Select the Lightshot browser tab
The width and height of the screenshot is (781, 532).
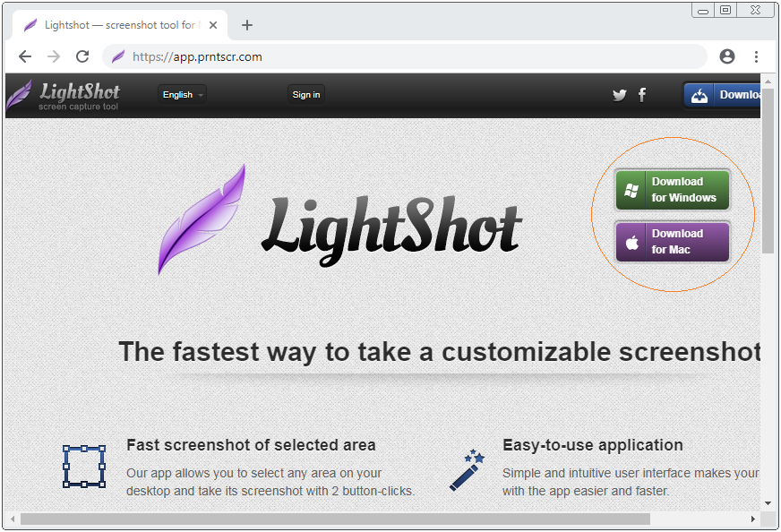pos(116,25)
